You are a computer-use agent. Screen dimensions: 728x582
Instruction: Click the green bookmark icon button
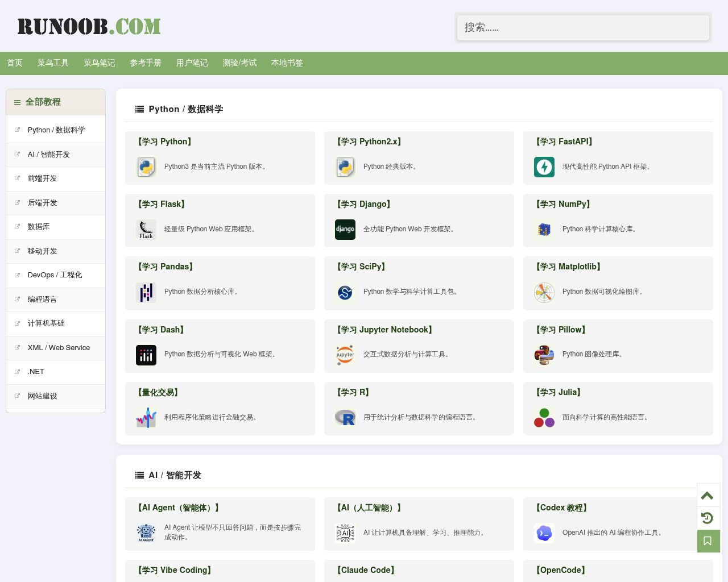708,541
